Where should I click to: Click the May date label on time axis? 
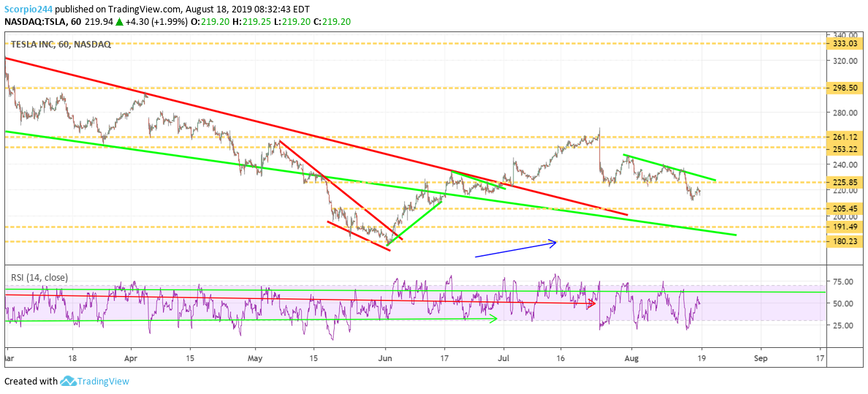255,358
